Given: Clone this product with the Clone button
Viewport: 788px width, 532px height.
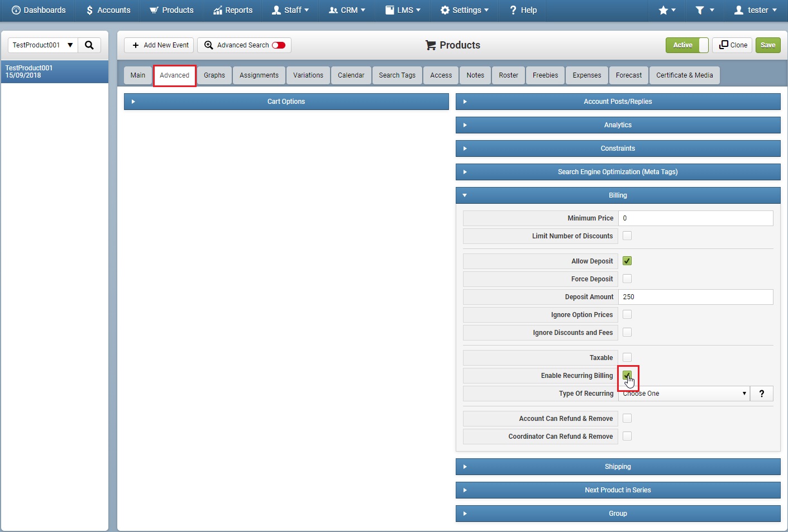Looking at the screenshot, I should pyautogui.click(x=733, y=45).
